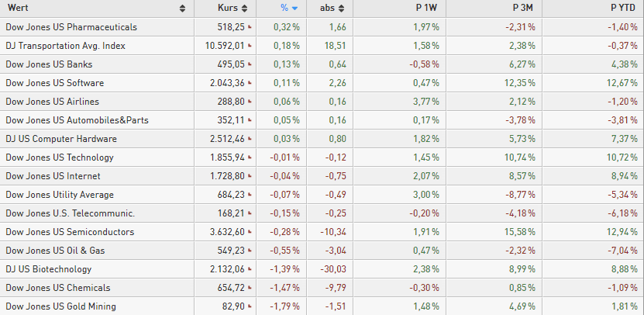Toggle the blue percent sort arrow

tap(295, 9)
